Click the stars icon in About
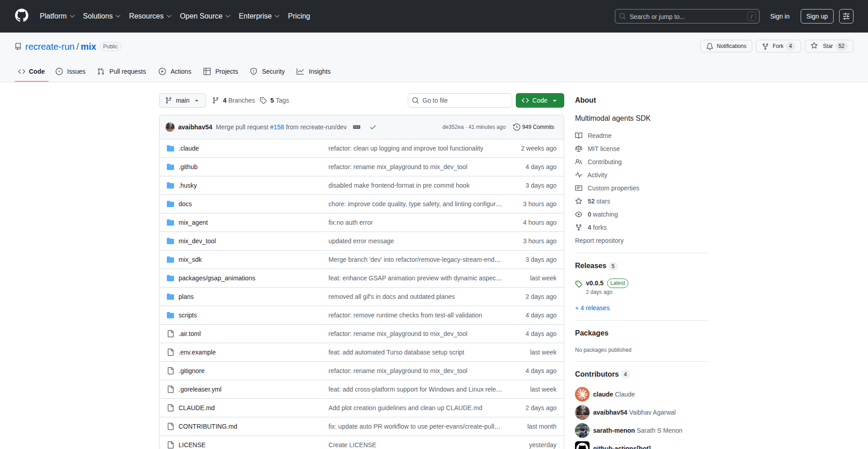Image resolution: width=868 pixels, height=449 pixels. point(579,201)
